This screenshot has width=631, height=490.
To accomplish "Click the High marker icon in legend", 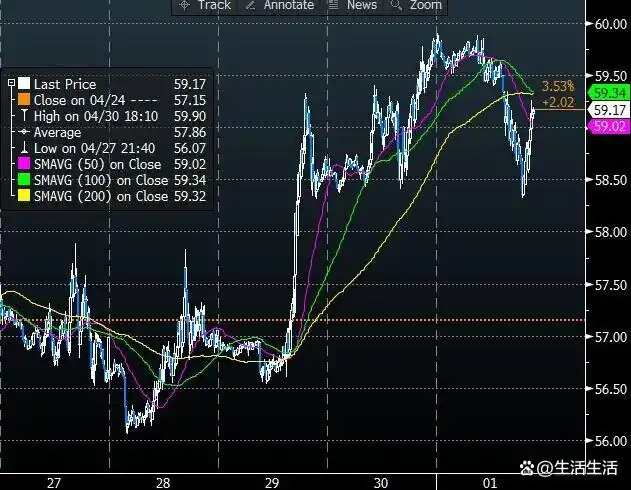I will [x=25, y=117].
